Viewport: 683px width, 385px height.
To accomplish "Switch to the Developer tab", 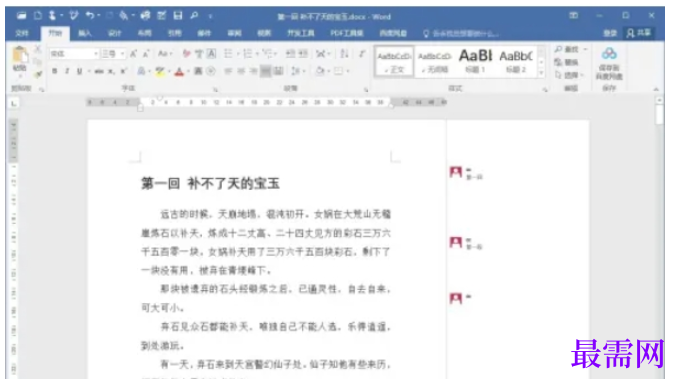I will 300,34.
